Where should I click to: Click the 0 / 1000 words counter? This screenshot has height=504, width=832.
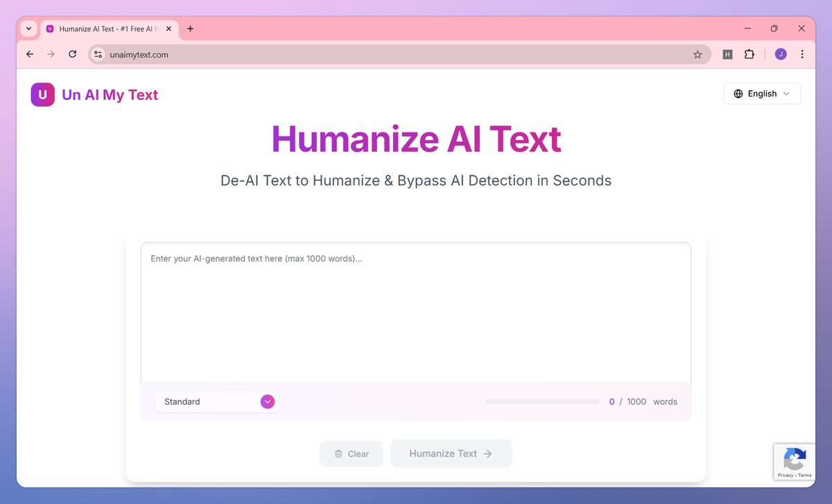[643, 401]
